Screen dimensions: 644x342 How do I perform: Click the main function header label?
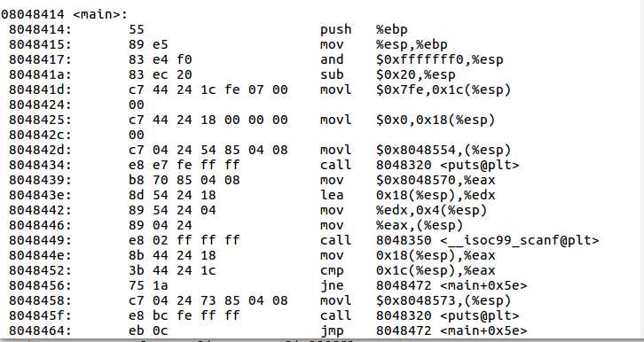65,14
